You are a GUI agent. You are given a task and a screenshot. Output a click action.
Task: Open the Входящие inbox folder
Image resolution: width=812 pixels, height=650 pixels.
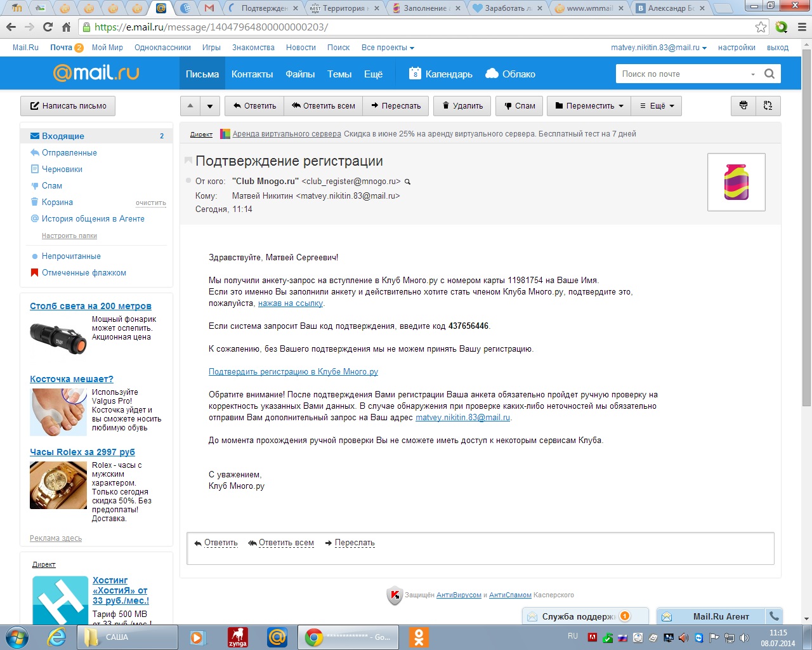(96, 136)
